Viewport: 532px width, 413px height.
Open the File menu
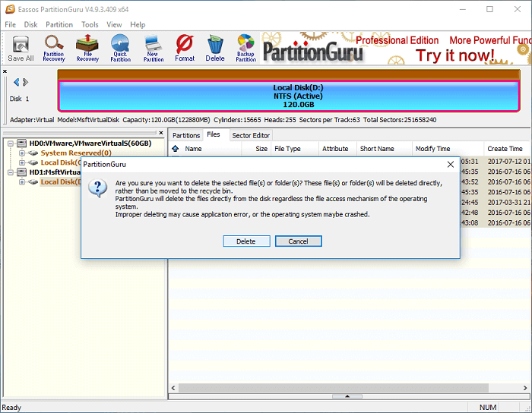[10, 25]
